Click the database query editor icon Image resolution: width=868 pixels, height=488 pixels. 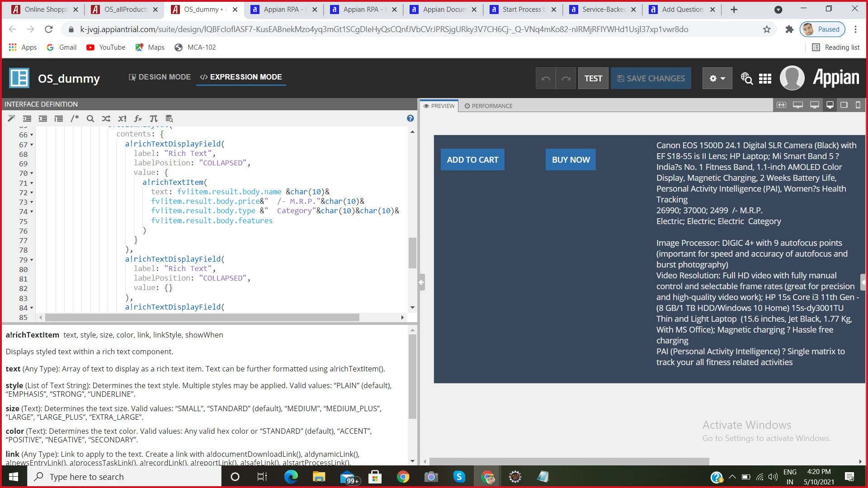[170, 118]
